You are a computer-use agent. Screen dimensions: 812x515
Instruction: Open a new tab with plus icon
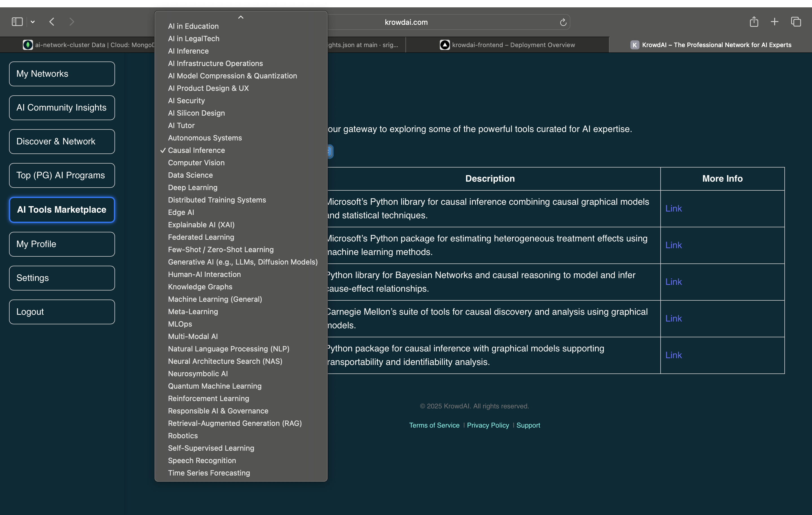[775, 22]
